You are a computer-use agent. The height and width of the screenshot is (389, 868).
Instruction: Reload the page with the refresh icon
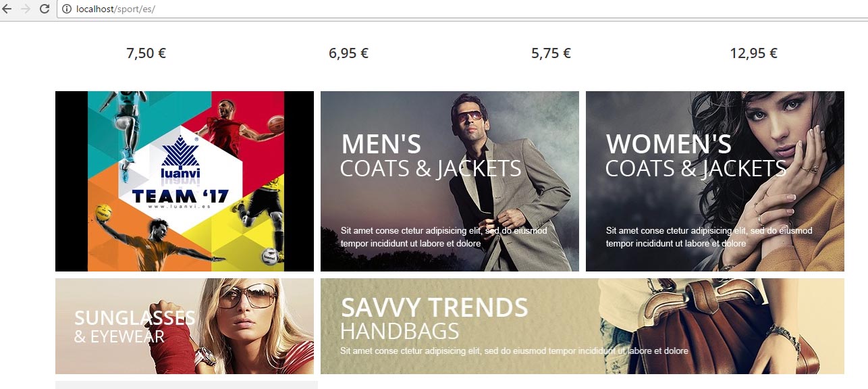(45, 9)
